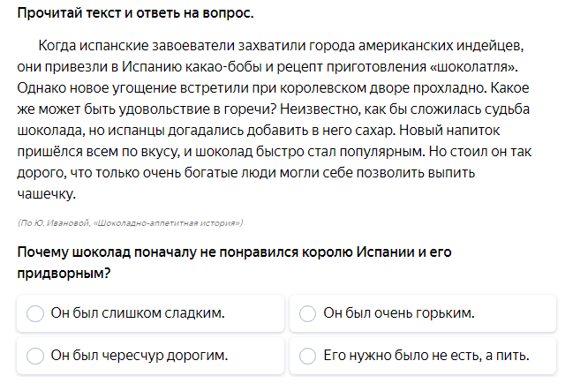588x391 pixels.
Task: Mark radio 'Его нужно было не есть, а пить'
Action: tap(307, 356)
